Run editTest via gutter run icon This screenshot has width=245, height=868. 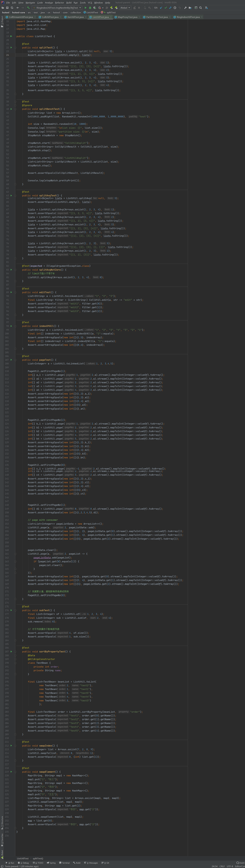(11, 292)
